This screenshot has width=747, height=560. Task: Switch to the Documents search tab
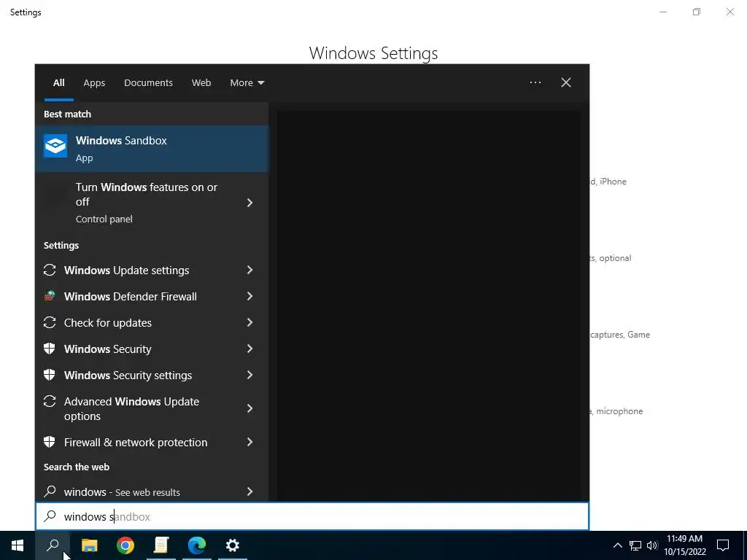148,82
